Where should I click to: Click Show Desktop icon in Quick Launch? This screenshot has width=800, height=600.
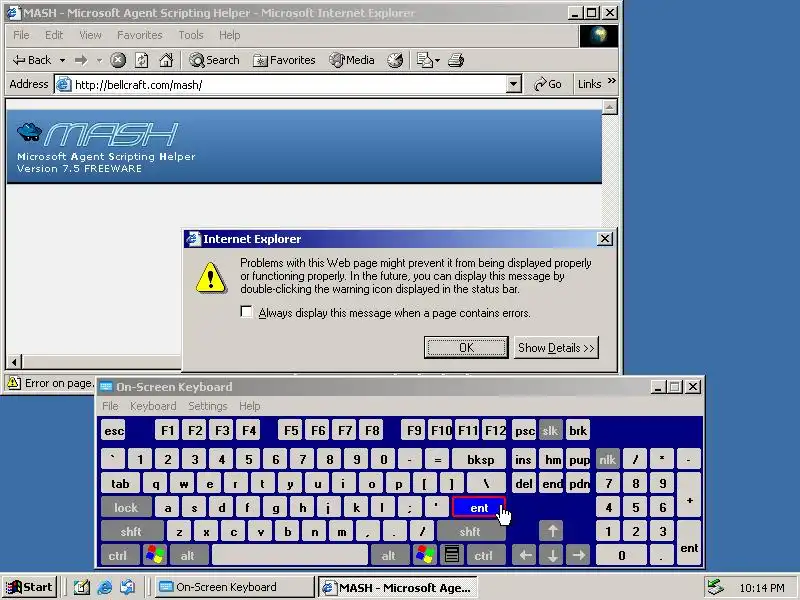[x=82, y=587]
